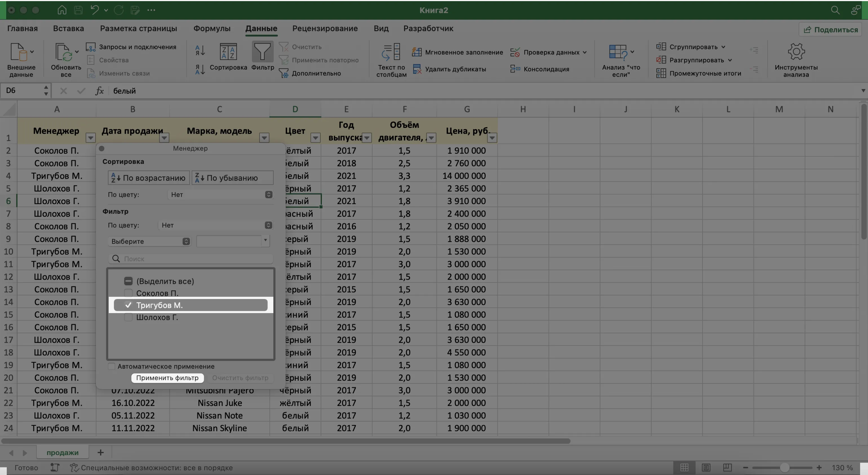868x475 pixels.
Task: Click the Filter funnel icon in ribbon
Action: (x=262, y=52)
